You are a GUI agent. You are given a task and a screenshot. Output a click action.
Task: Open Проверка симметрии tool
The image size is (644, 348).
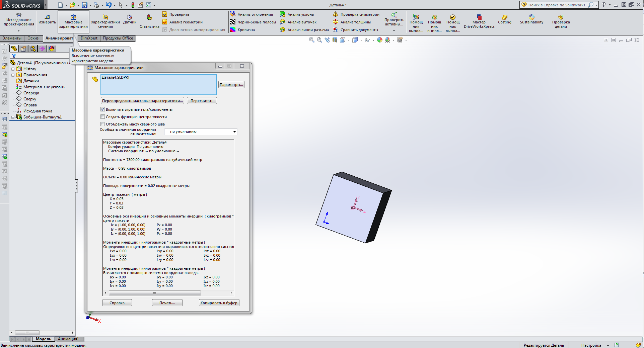356,14
